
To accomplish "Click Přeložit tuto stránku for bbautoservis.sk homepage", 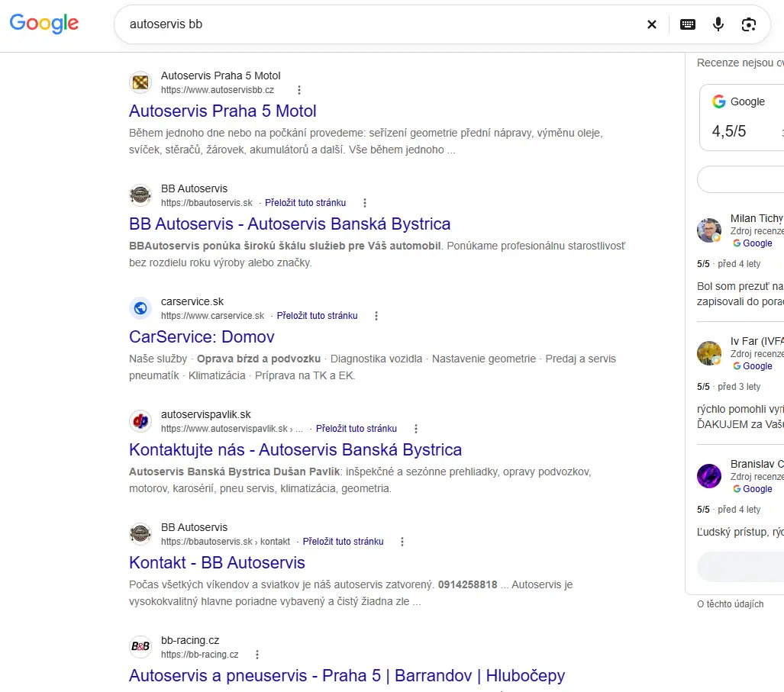I will (305, 203).
